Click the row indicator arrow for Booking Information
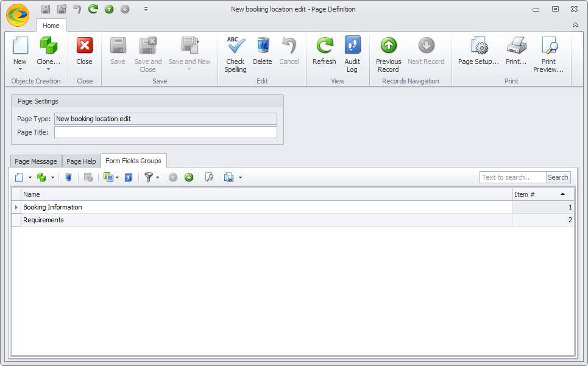 click(x=16, y=207)
